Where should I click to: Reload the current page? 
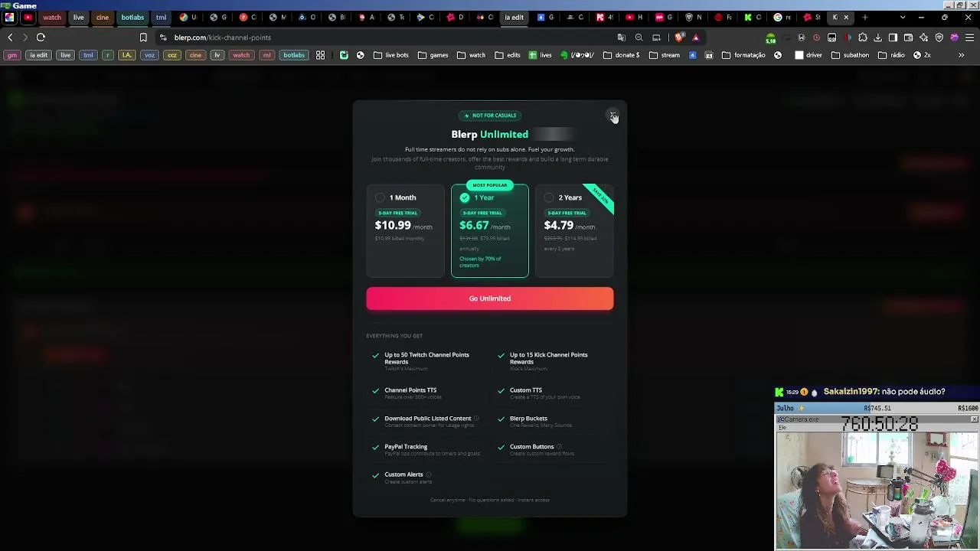pos(41,37)
